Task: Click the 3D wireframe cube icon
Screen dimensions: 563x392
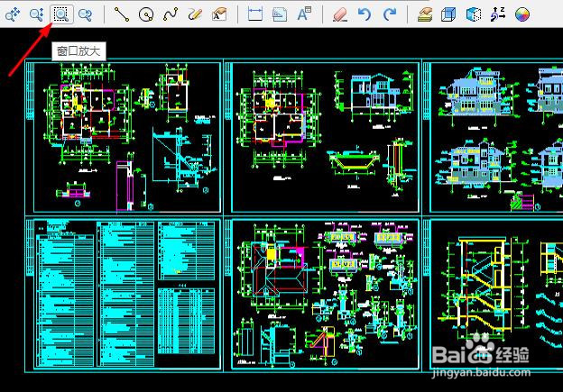Action: pyautogui.click(x=448, y=14)
